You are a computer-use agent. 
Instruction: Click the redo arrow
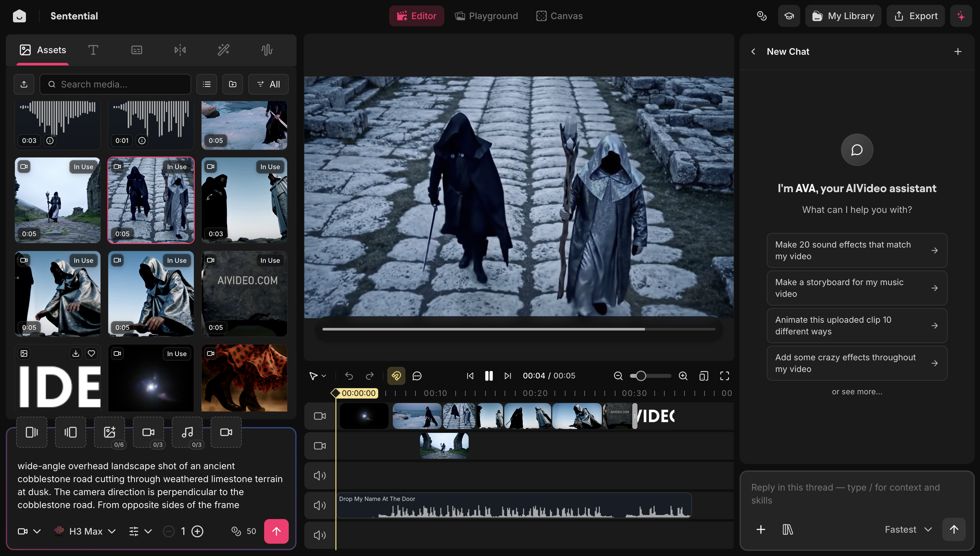pos(370,376)
